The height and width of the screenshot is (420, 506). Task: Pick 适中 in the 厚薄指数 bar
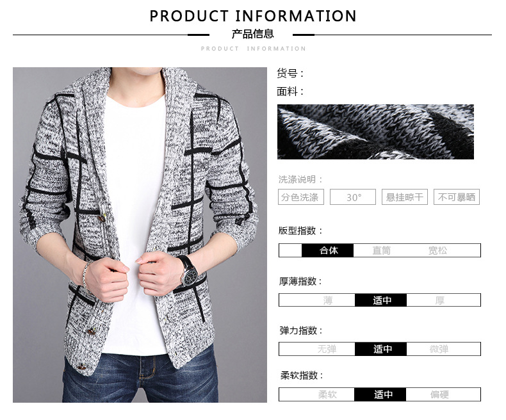[381, 300]
